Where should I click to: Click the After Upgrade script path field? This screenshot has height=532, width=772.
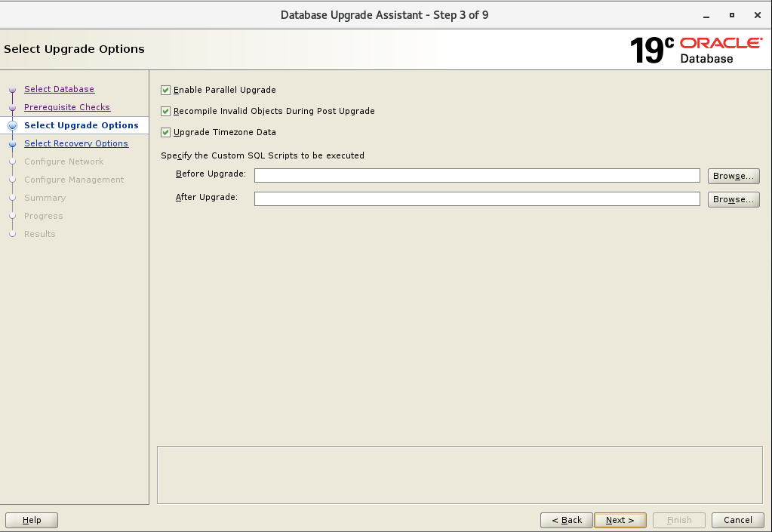477,198
